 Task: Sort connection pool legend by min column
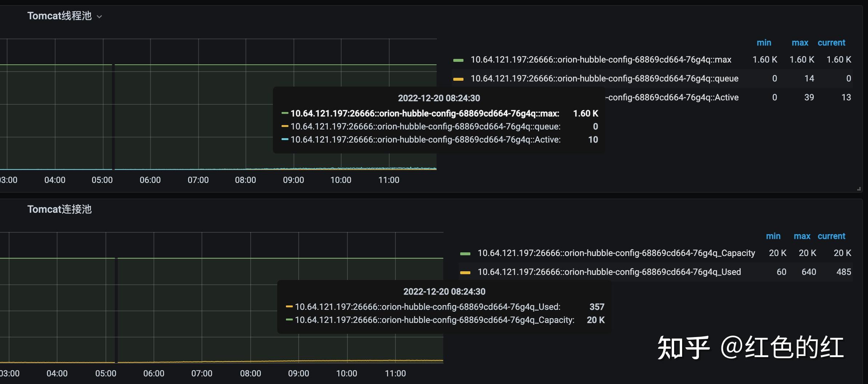click(773, 236)
